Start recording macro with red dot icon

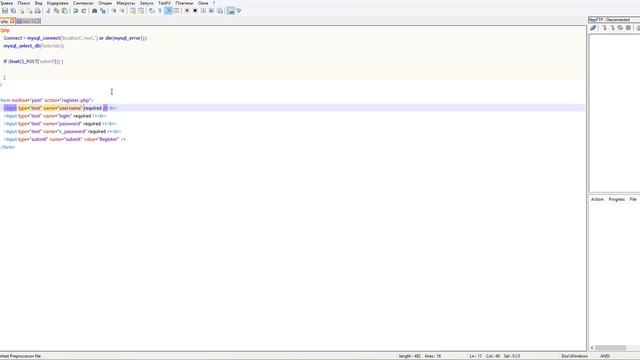tap(187, 11)
